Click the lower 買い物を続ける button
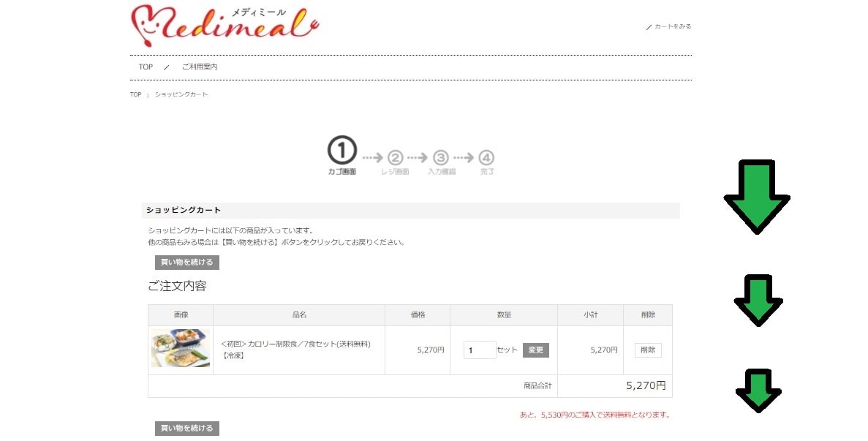The width and height of the screenshot is (868, 441). point(187,429)
